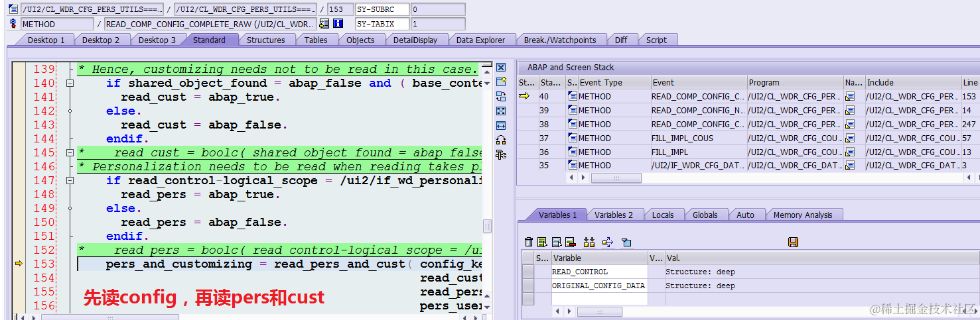Click the stack table horizontal scrollbar

[616, 178]
